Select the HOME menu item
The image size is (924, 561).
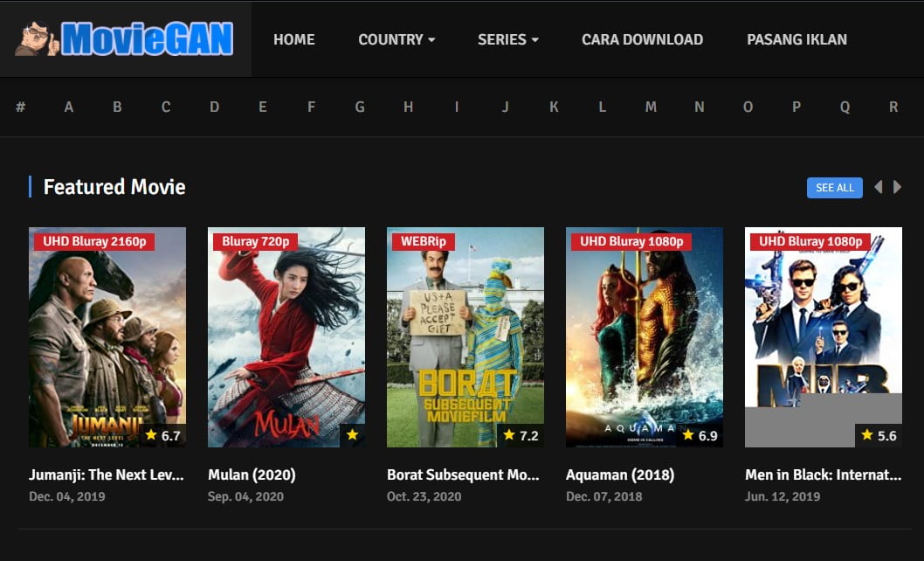pyautogui.click(x=294, y=38)
